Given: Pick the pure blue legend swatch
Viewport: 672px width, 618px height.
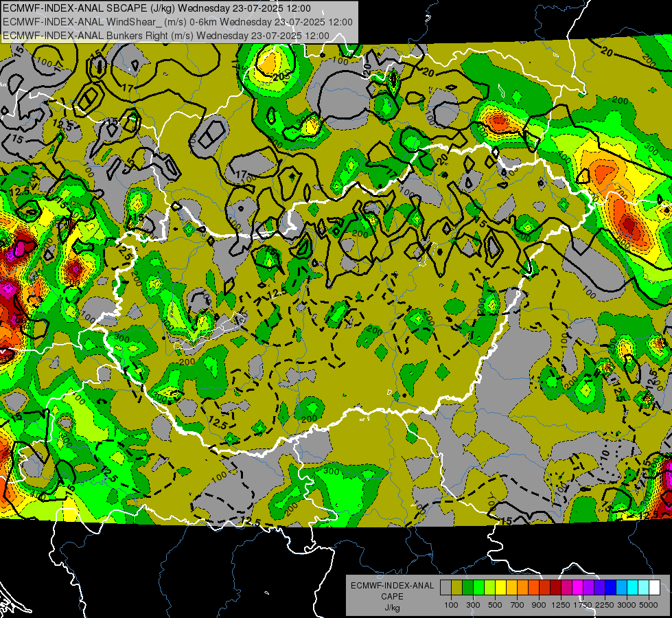Looking at the screenshot, I should pyautogui.click(x=610, y=587).
